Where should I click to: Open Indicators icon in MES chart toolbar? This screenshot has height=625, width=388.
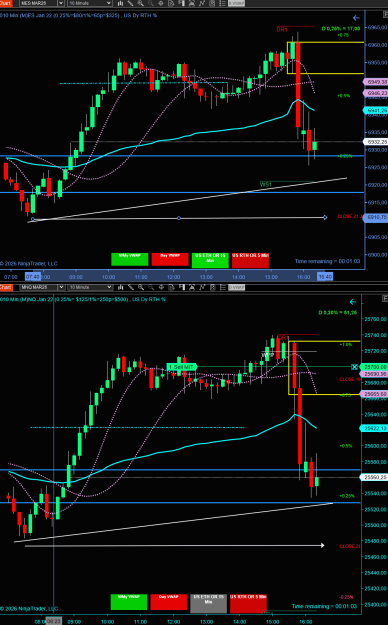coord(202,3)
